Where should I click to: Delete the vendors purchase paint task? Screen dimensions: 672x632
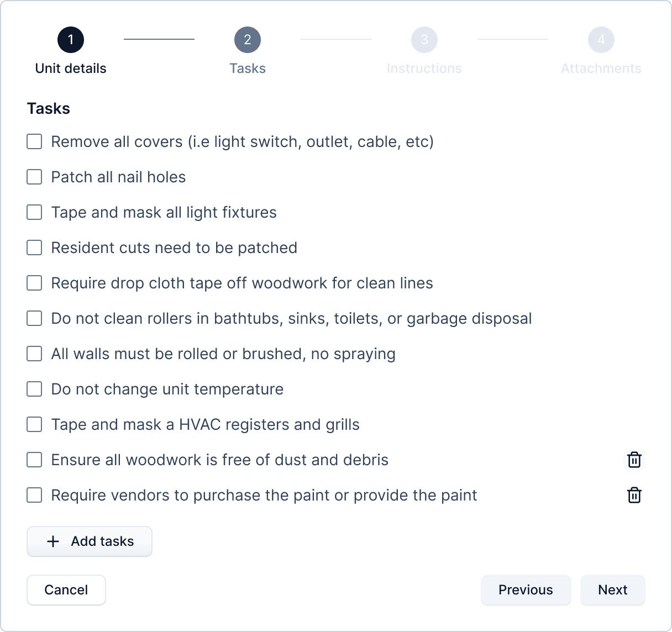634,495
